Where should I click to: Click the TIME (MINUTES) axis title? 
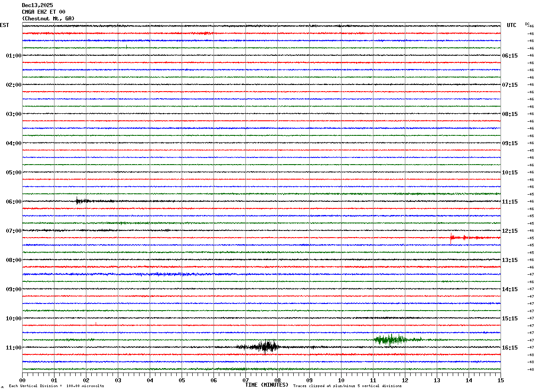coord(267,385)
